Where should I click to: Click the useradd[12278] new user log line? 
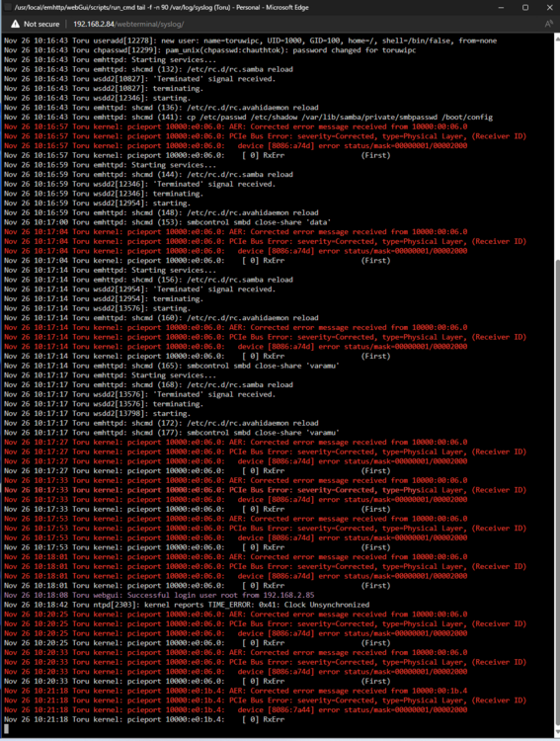click(251, 41)
